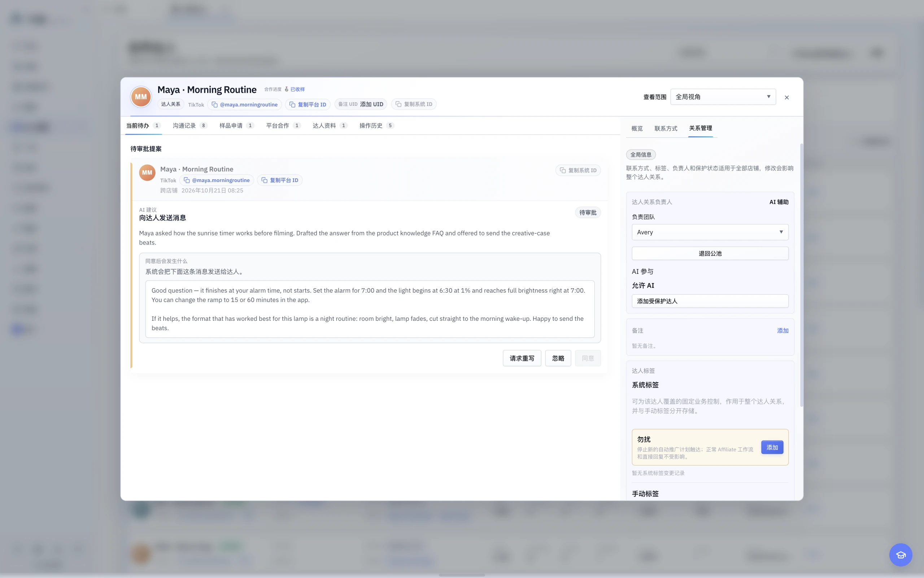Switch to 联系方式 side tab
The height and width of the screenshot is (578, 924).
(666, 129)
